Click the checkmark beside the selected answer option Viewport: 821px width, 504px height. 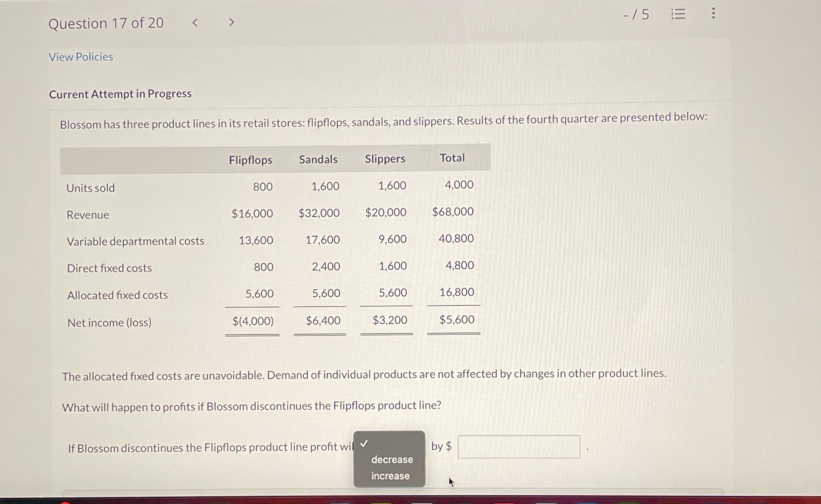tap(364, 444)
